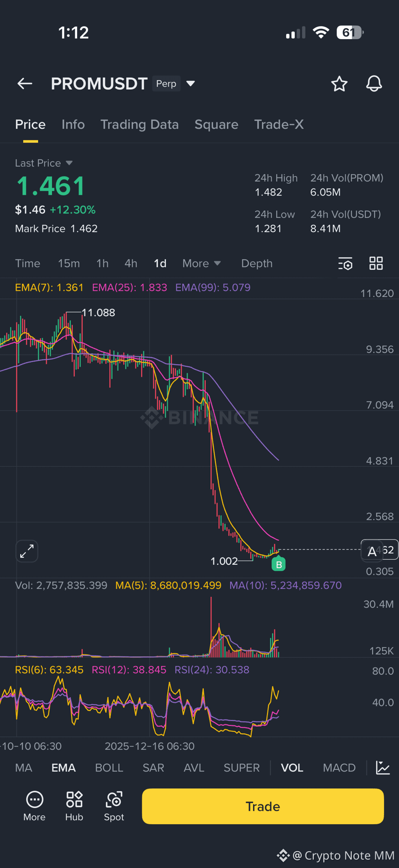Enable the MACD sub-indicator
Image resolution: width=399 pixels, height=868 pixels.
pos(339,768)
